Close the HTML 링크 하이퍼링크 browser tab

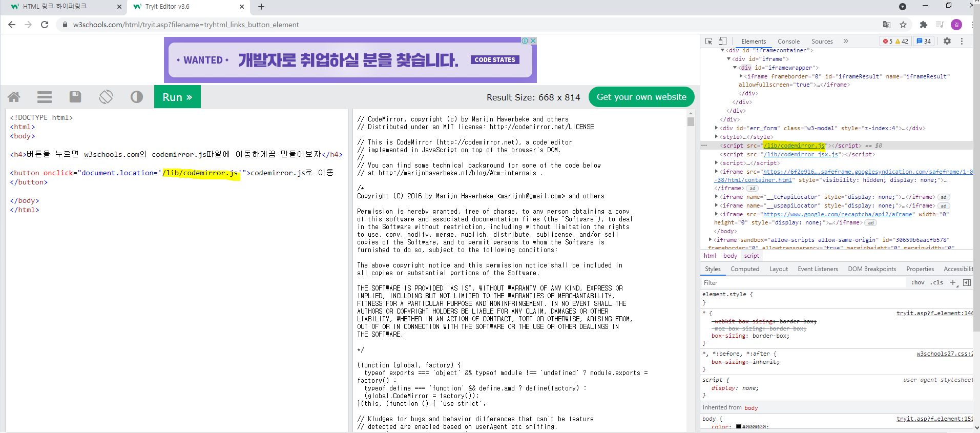coord(119,7)
